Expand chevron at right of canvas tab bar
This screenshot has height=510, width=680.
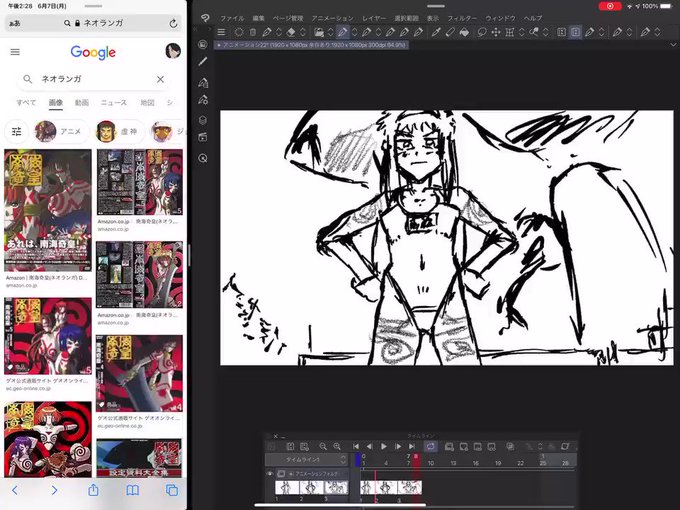[x=673, y=45]
